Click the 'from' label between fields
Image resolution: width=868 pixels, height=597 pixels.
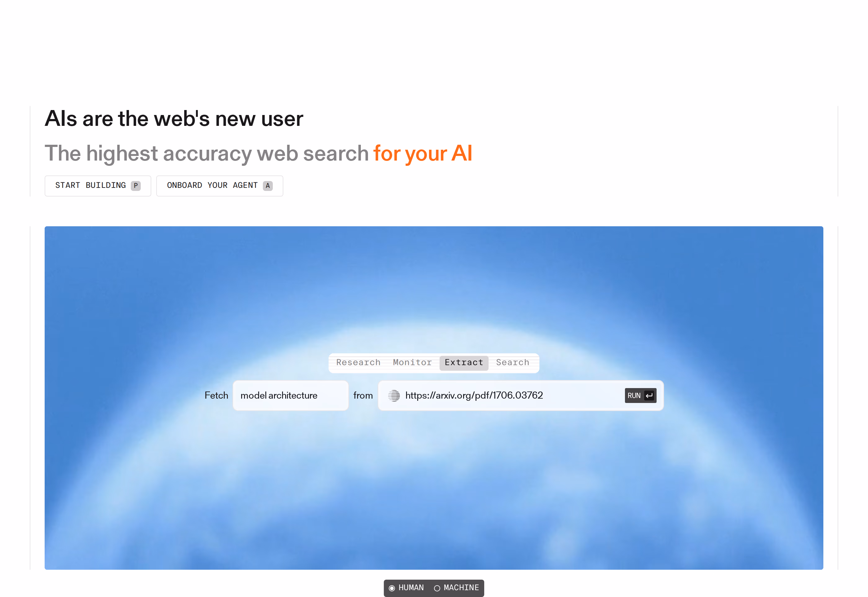click(x=363, y=396)
